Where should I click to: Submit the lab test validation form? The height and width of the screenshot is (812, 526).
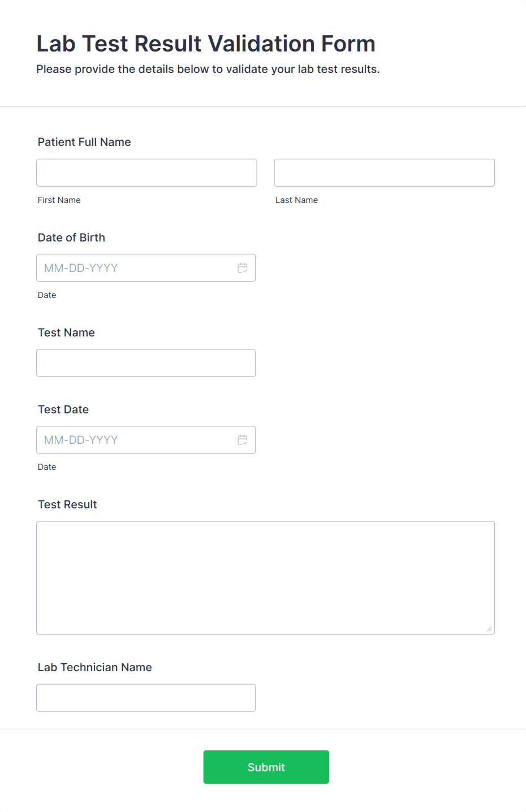[266, 767]
